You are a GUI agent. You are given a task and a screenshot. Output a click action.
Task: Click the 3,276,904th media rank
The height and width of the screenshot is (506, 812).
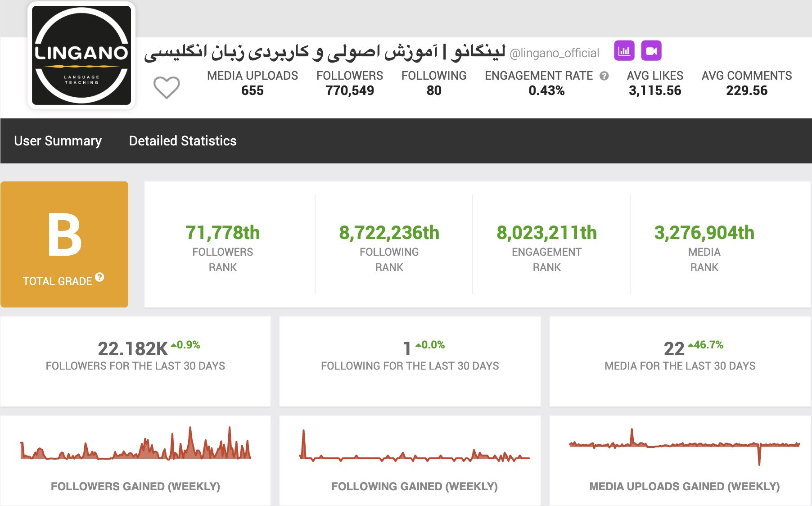[704, 233]
